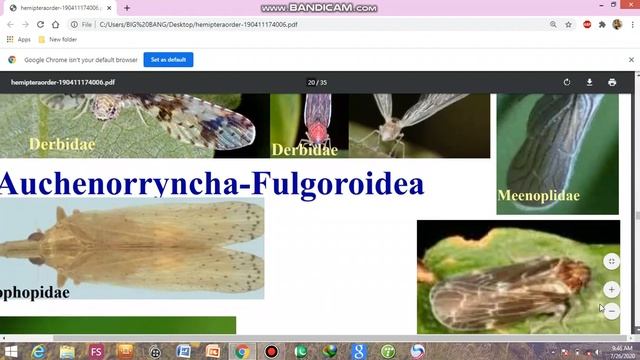640x360 pixels.
Task: Go back using the browser back arrow
Action: pyautogui.click(x=10, y=24)
